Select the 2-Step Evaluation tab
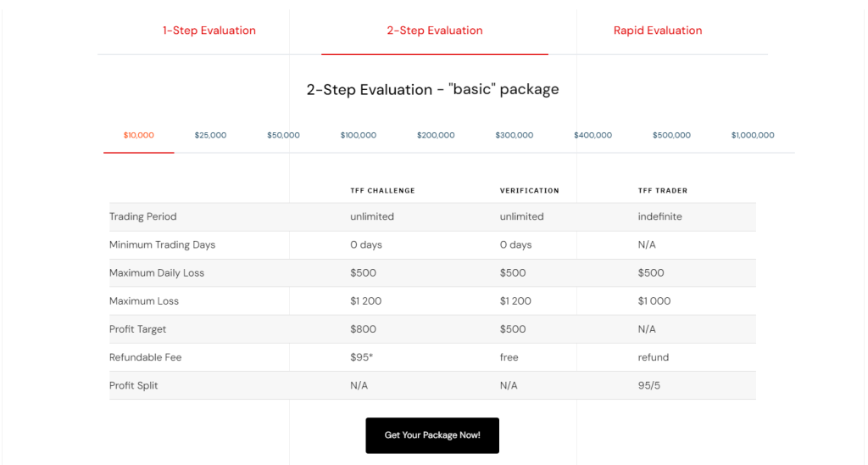Viewport: 868px width, 465px height. tap(435, 31)
